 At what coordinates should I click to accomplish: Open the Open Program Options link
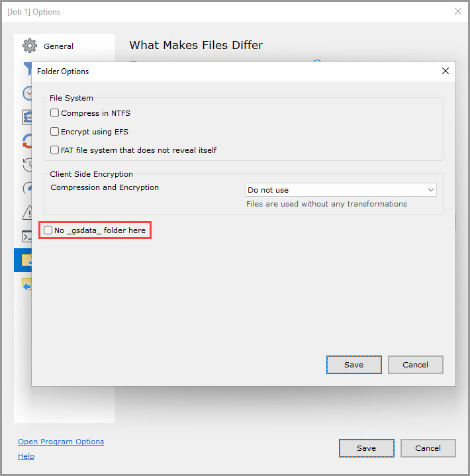(x=61, y=442)
